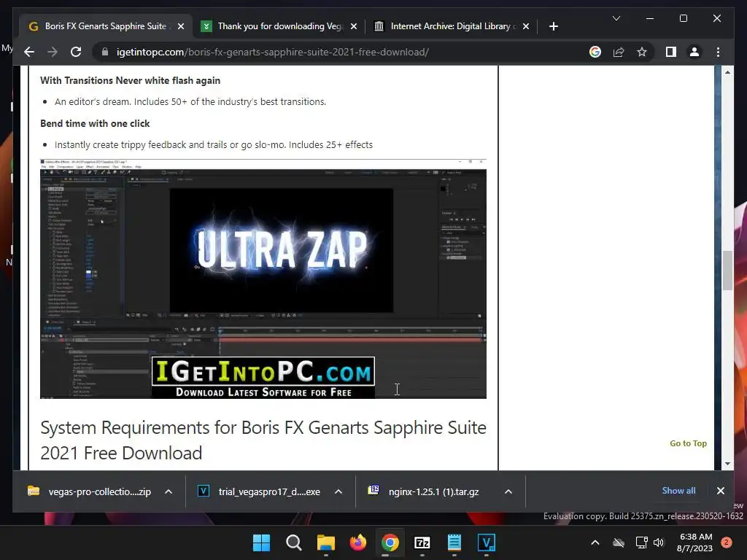Select heading With Transitions Never white flash again
The image size is (747, 560).
coord(130,80)
